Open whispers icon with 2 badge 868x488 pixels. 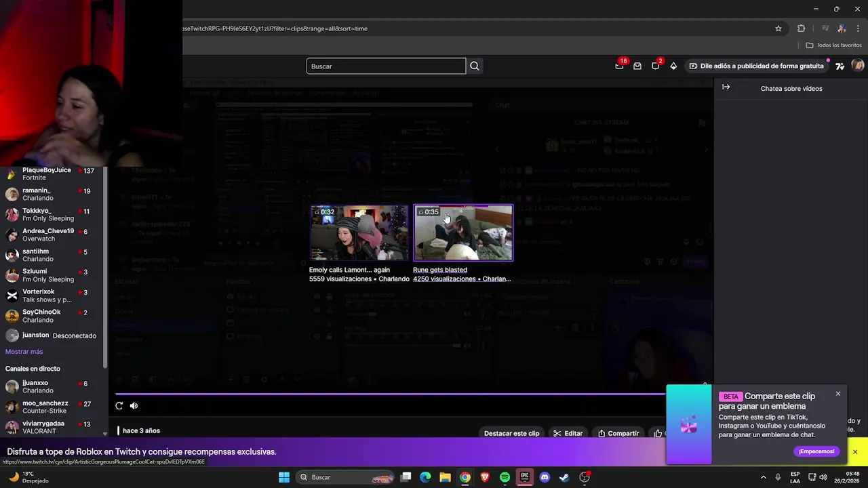click(656, 66)
